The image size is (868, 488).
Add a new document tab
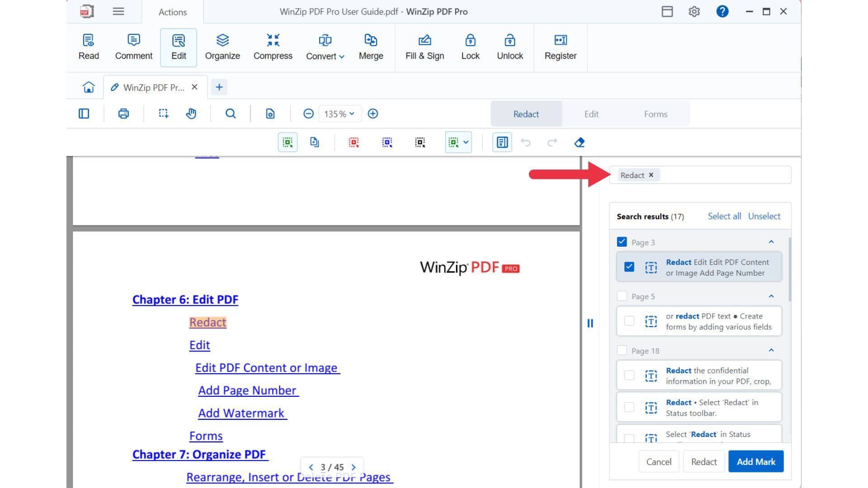(219, 87)
